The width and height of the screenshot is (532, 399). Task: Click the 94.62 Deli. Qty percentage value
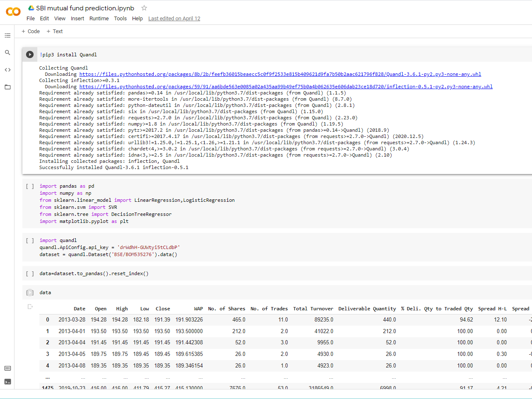[x=466, y=320]
